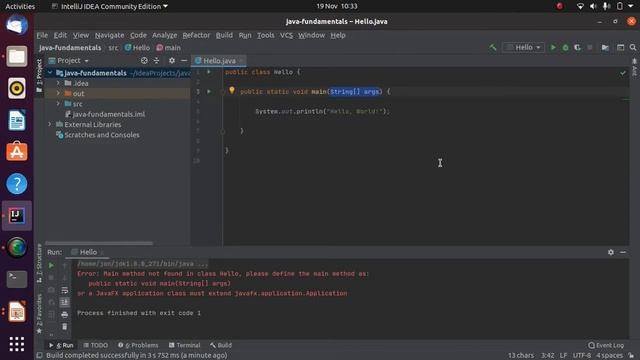Open Ubuntu Software from the dock
640x360 pixels.
tap(17, 151)
